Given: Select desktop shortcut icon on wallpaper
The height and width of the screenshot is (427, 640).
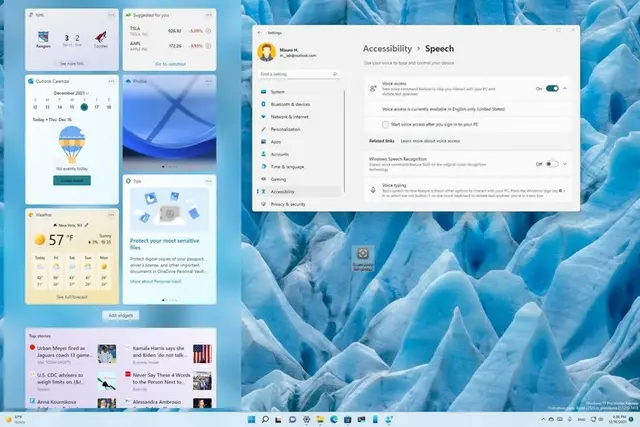Looking at the screenshot, I should [x=363, y=258].
